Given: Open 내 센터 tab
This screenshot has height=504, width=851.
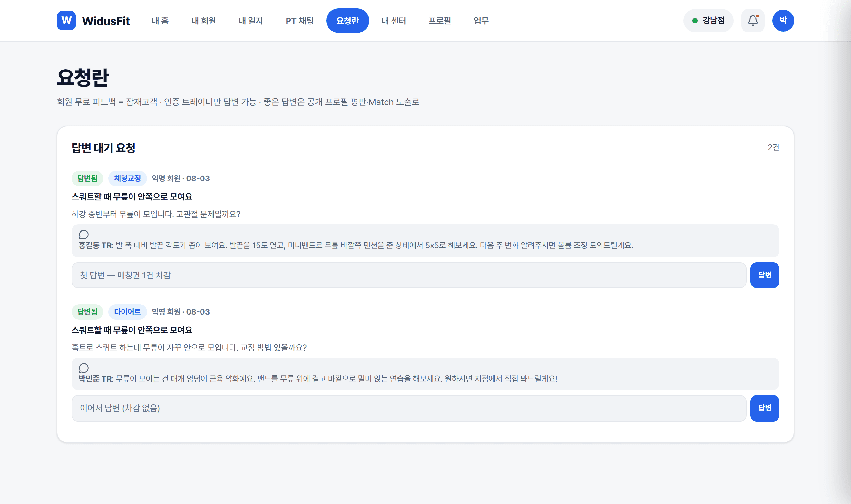Looking at the screenshot, I should pyautogui.click(x=393, y=21).
